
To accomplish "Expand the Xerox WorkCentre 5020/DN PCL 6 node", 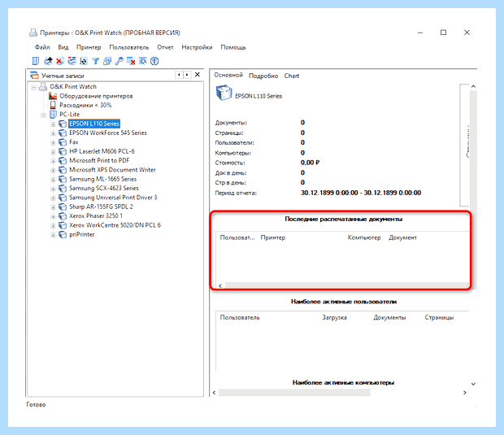I will click(53, 226).
